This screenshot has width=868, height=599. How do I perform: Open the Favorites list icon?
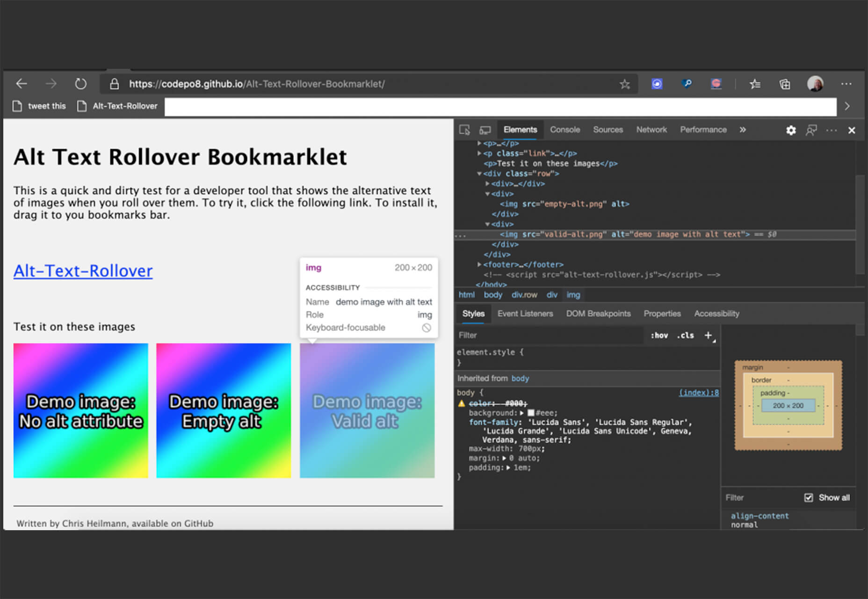click(755, 84)
